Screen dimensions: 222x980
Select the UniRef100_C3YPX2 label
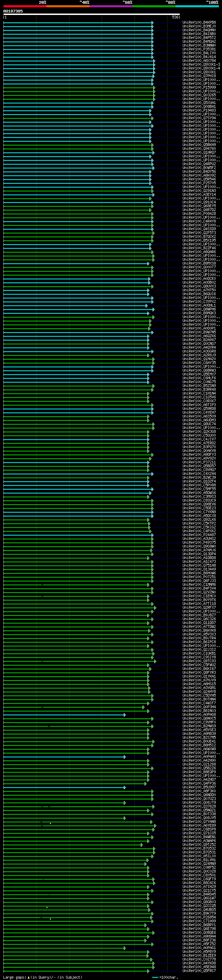[199, 302]
